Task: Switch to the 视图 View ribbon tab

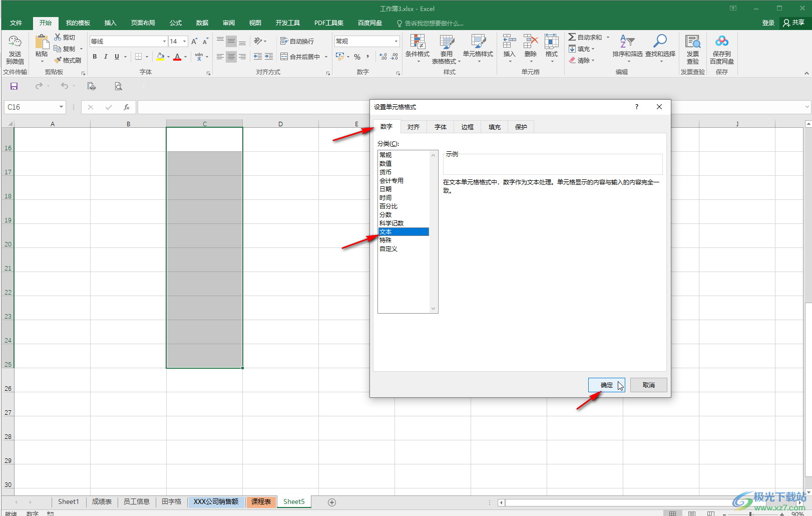Action: 255,23
